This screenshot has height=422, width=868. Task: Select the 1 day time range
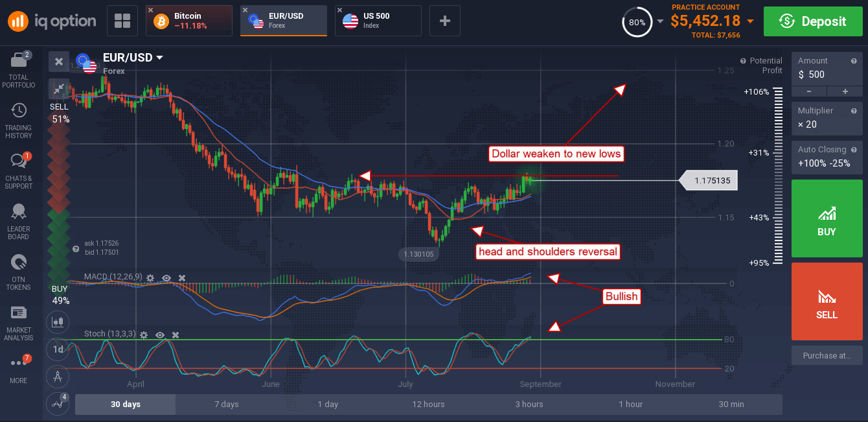tap(328, 404)
